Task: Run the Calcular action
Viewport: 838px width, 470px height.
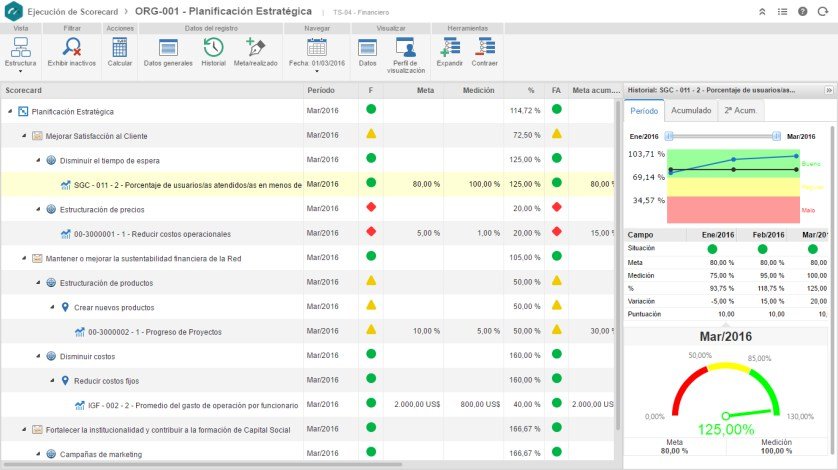Action: pyautogui.click(x=120, y=48)
